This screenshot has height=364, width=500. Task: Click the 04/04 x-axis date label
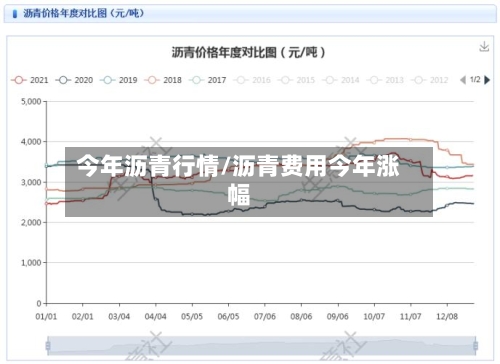(155, 316)
